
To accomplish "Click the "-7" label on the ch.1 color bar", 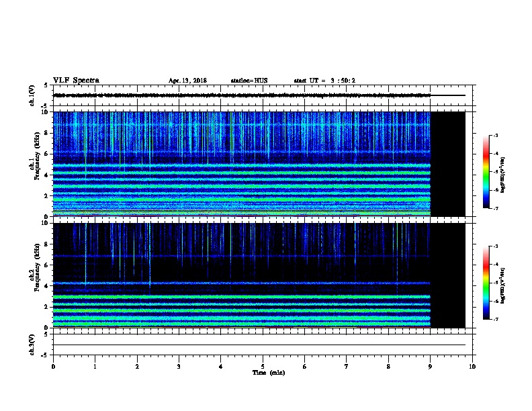I will (496, 208).
